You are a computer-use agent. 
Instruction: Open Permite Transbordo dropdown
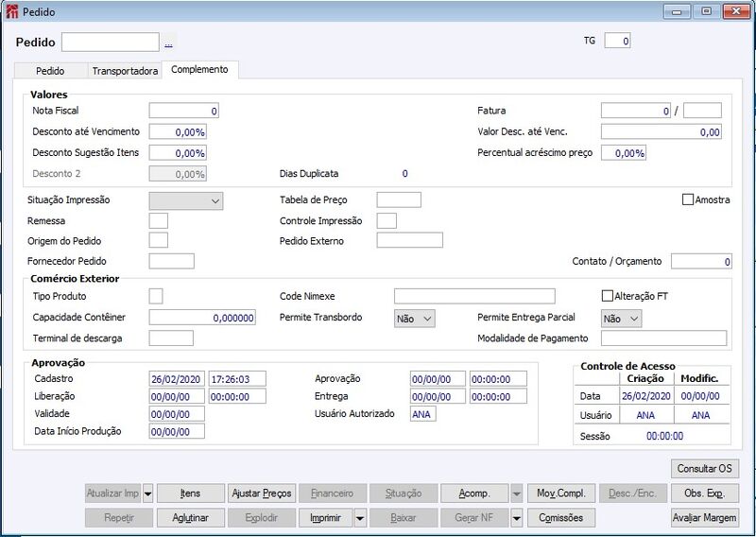[415, 319]
